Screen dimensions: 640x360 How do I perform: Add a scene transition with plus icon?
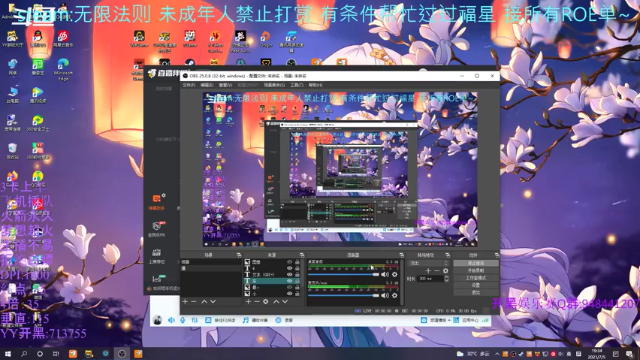[428, 271]
